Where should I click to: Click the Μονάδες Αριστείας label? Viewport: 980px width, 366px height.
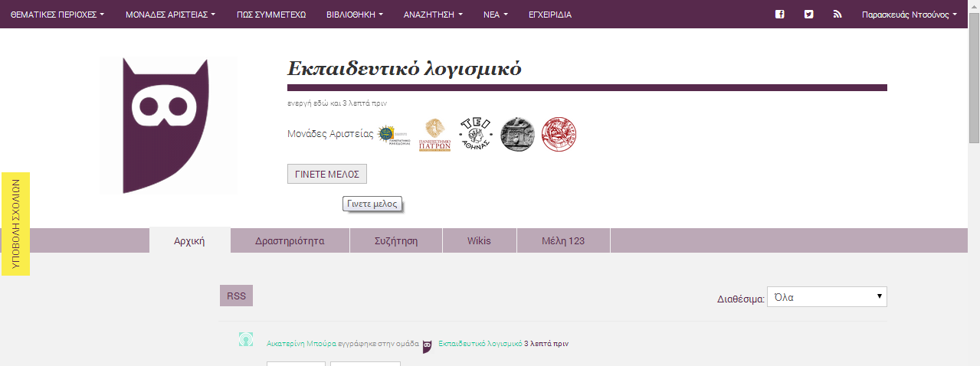tap(330, 134)
